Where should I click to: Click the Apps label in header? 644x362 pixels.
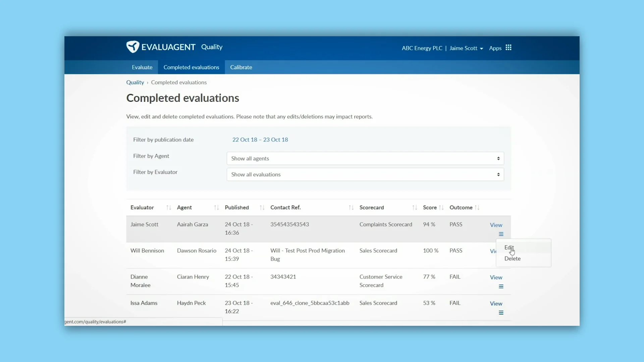pos(495,48)
